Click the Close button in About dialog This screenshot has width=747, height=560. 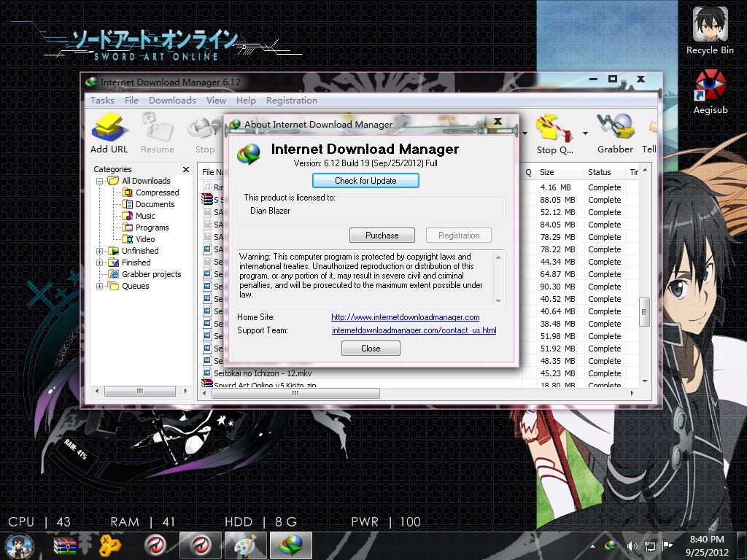371,349
